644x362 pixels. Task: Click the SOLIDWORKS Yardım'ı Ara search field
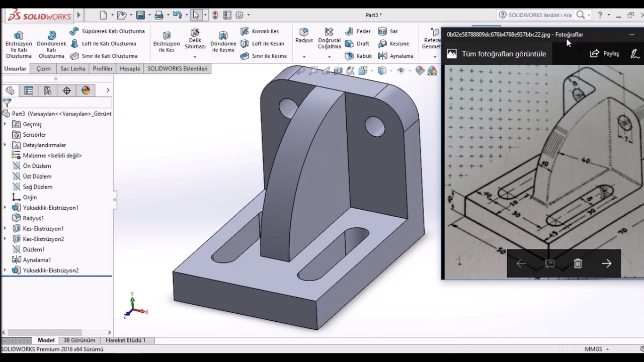[x=540, y=15]
